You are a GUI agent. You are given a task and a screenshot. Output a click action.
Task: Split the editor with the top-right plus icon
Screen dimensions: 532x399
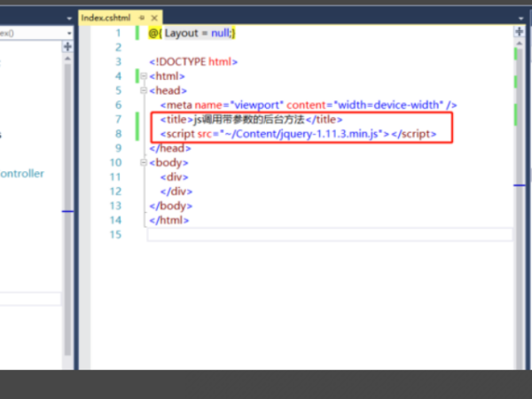(519, 32)
